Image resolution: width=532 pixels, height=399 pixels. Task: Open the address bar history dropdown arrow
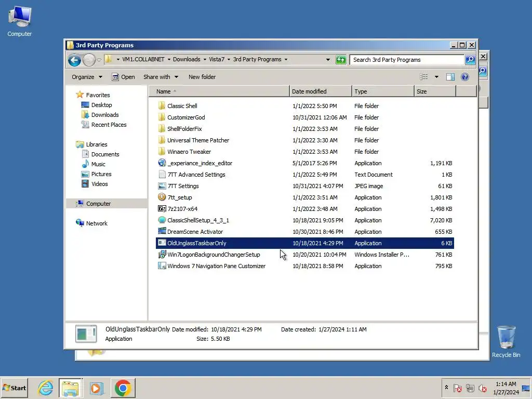pyautogui.click(x=328, y=60)
